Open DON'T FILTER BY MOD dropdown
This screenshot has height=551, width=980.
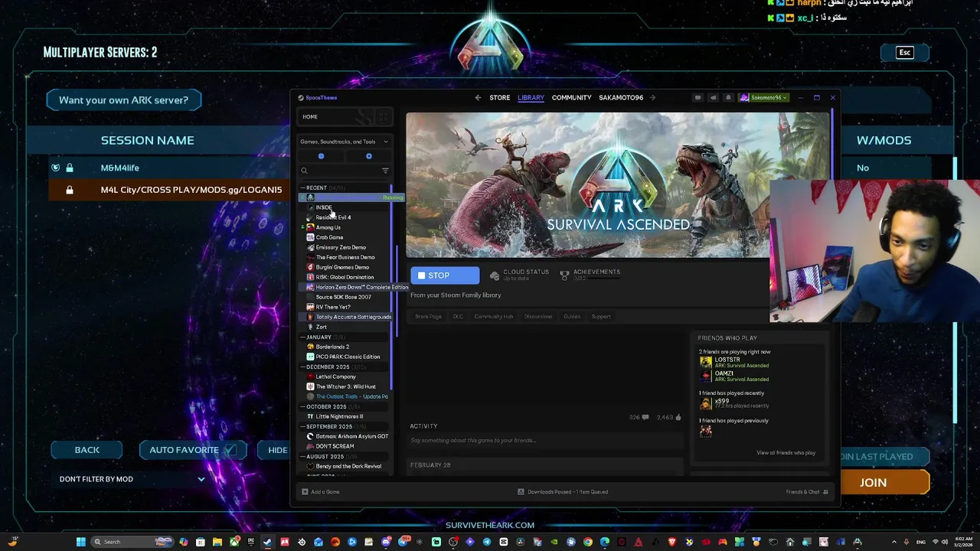pos(132,479)
